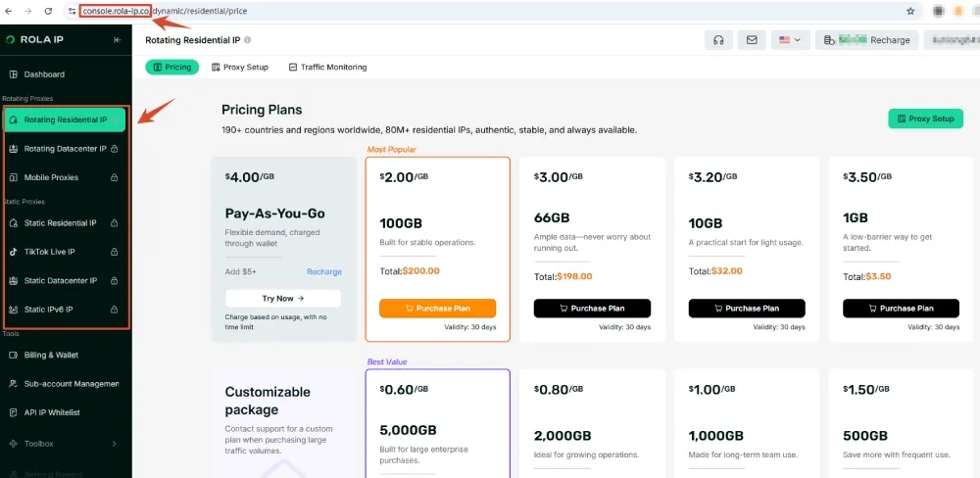Click site info icon in address bar

[72, 11]
